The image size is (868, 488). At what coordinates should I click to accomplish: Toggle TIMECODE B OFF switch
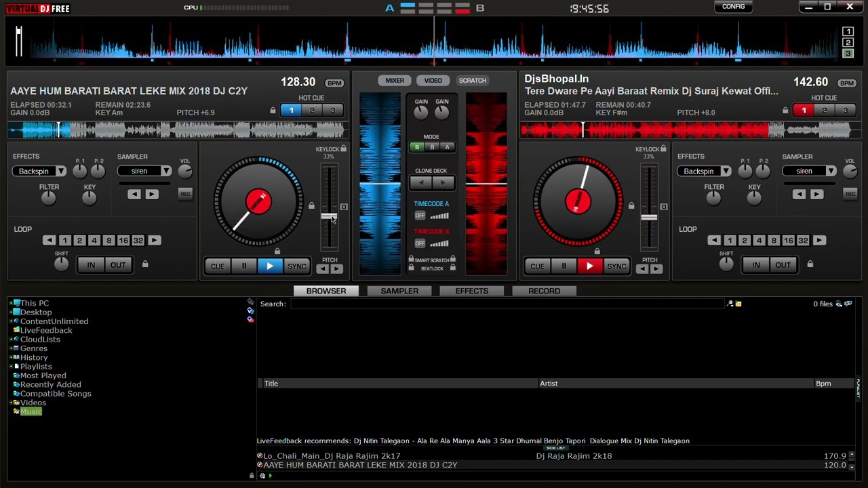tap(420, 243)
